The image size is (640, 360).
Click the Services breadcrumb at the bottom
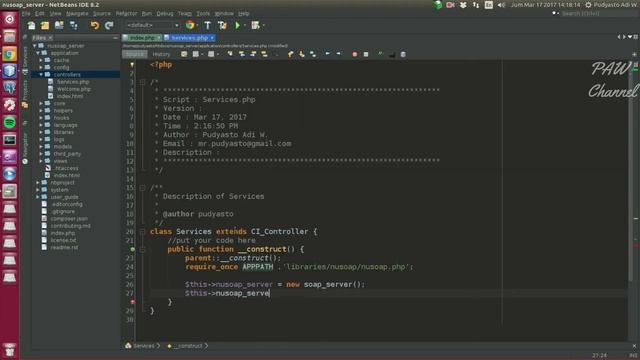tap(144, 346)
